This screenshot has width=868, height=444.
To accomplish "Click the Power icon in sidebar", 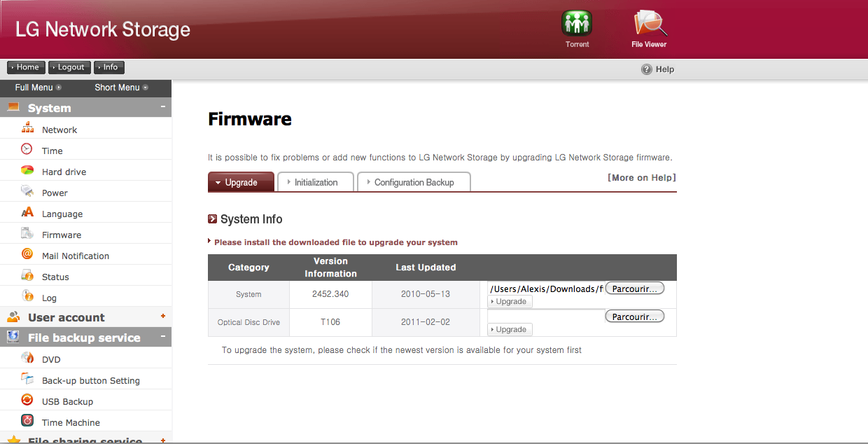I will 27,191.
